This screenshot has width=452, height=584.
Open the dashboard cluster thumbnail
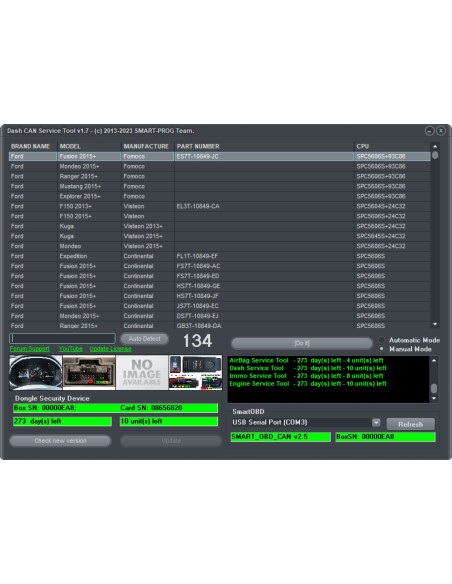click(36, 372)
